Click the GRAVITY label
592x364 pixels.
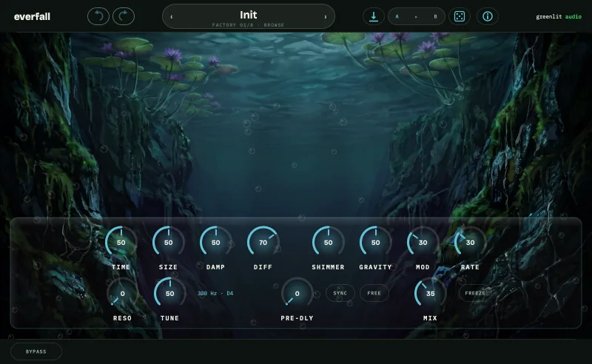[376, 267]
